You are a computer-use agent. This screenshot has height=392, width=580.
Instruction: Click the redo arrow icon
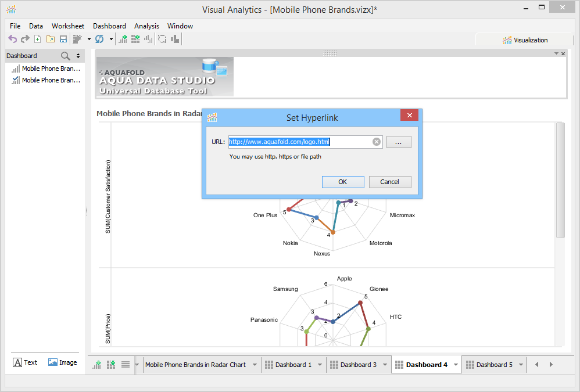point(25,39)
